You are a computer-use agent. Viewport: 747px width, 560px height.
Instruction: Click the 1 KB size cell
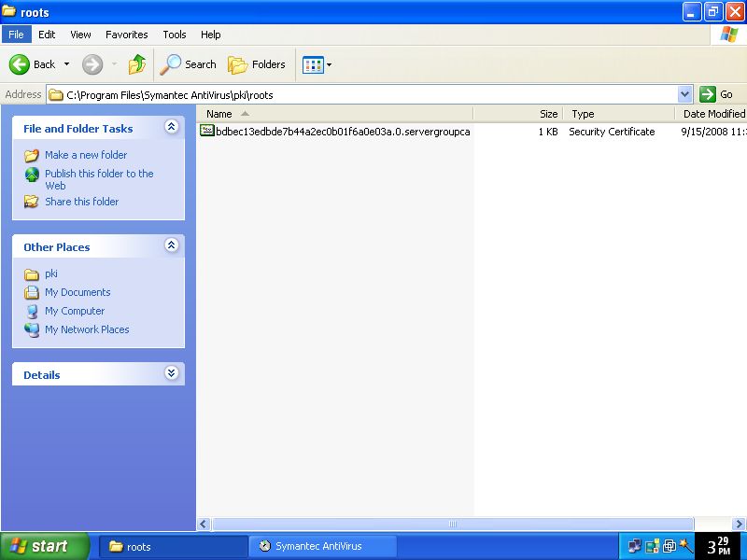click(548, 132)
